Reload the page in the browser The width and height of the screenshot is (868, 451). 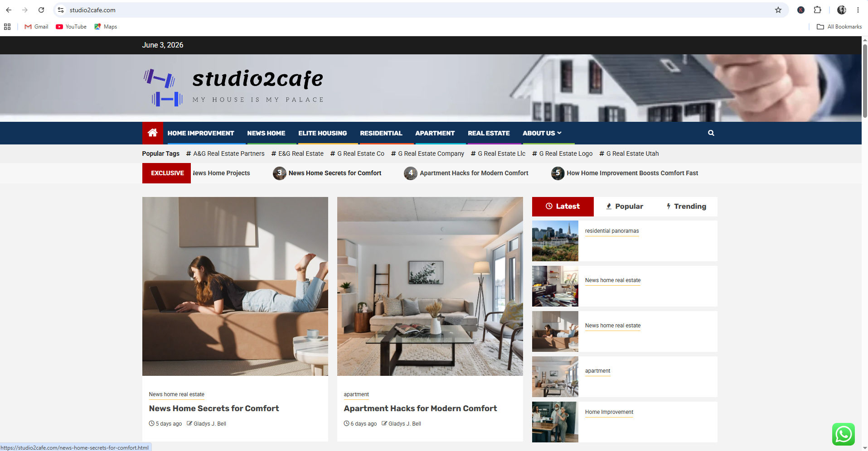pyautogui.click(x=41, y=10)
